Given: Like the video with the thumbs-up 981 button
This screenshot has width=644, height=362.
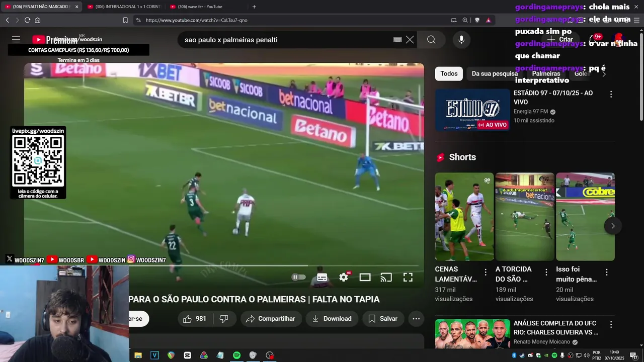Looking at the screenshot, I should coord(195,319).
